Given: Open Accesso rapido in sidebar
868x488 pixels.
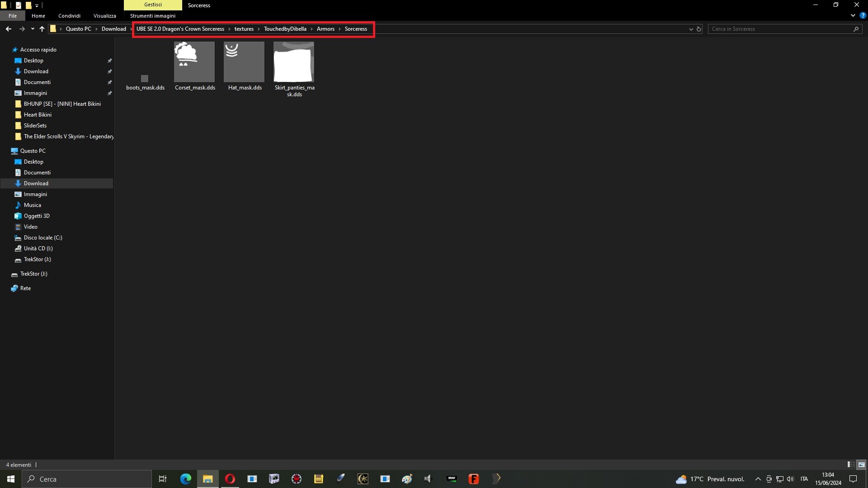Looking at the screenshot, I should click(38, 50).
